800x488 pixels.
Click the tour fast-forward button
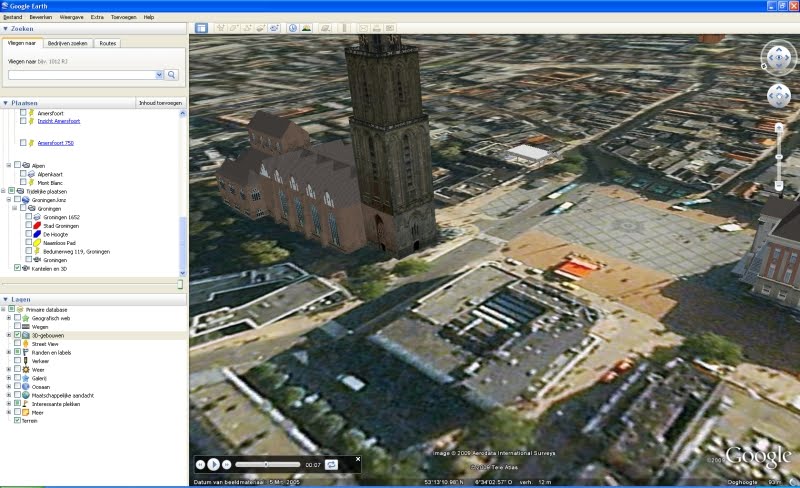[227, 465]
